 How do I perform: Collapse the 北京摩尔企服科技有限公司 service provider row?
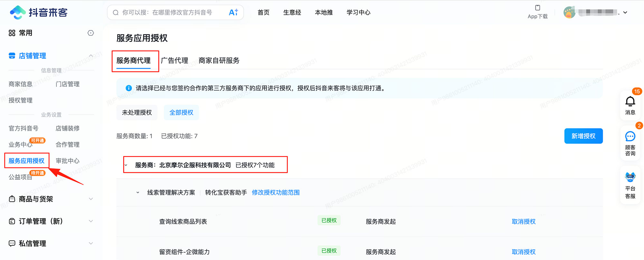pos(126,165)
